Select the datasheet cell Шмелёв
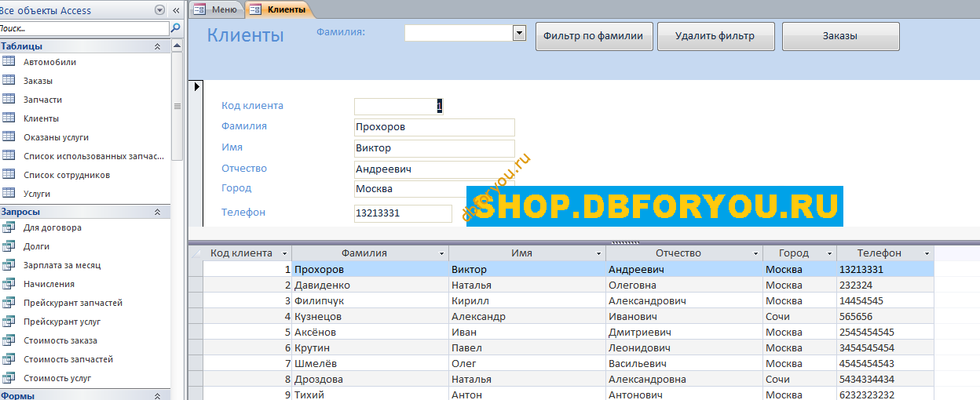The image size is (980, 400). pyautogui.click(x=370, y=363)
